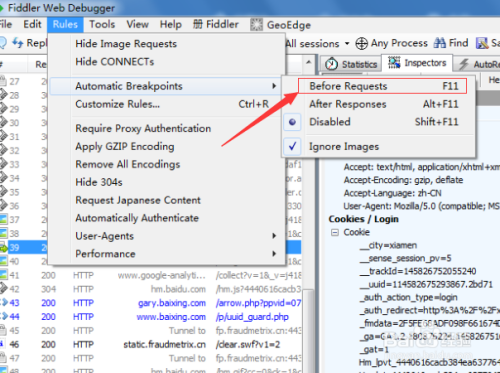This screenshot has width=500, height=373.
Task: Click the Statistics clock icon
Action: tap(332, 64)
